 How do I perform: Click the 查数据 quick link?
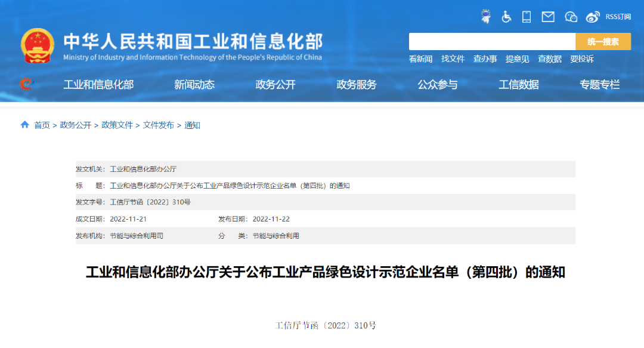click(550, 59)
